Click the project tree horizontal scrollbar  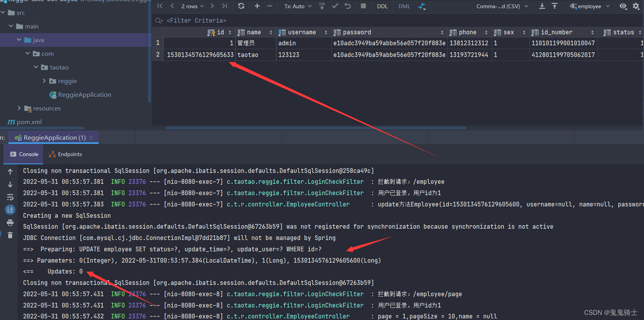tap(42, 128)
